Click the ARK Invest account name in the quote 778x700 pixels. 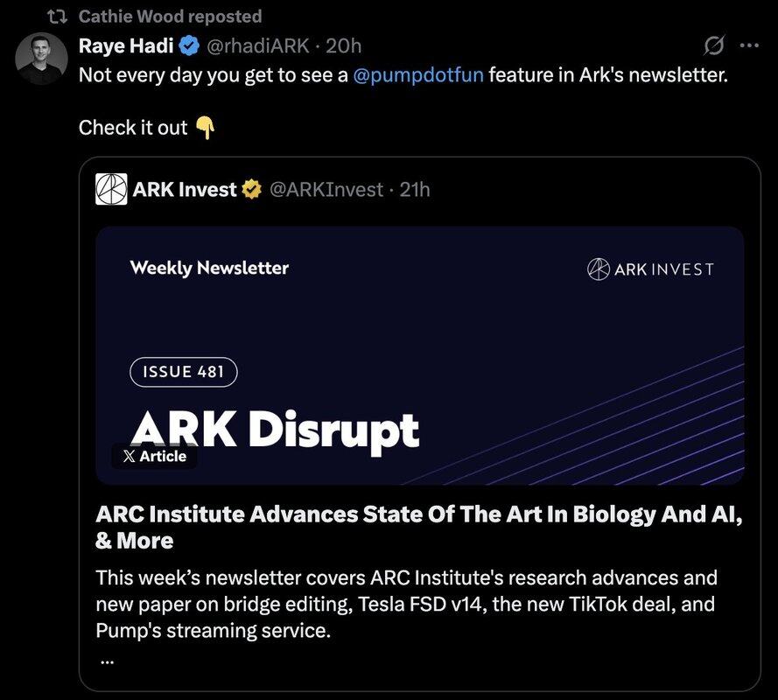(x=184, y=189)
